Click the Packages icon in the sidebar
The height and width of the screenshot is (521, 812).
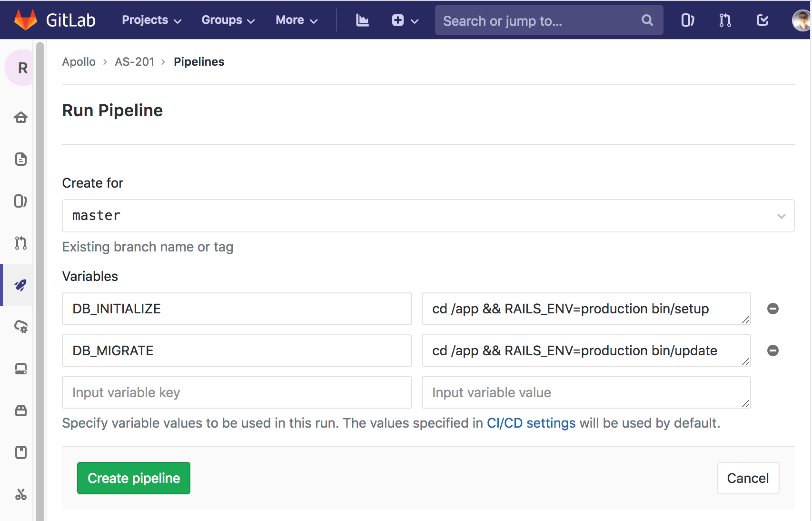coord(20,411)
